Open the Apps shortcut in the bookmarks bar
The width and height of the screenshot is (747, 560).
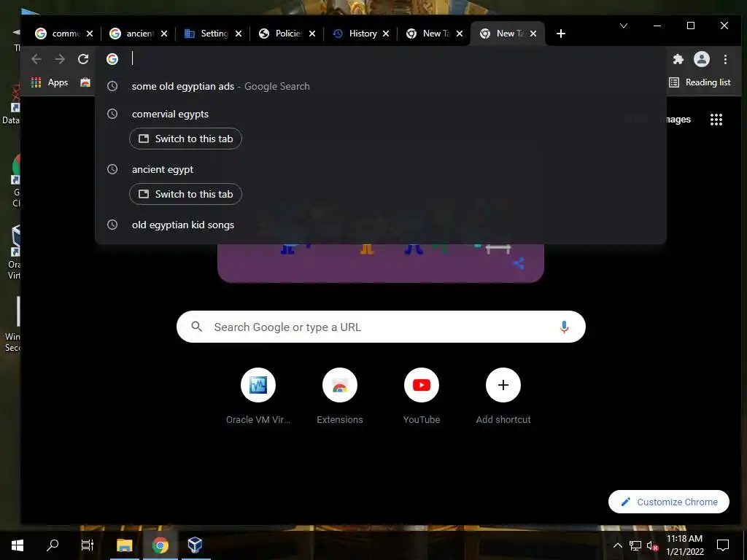(50, 82)
